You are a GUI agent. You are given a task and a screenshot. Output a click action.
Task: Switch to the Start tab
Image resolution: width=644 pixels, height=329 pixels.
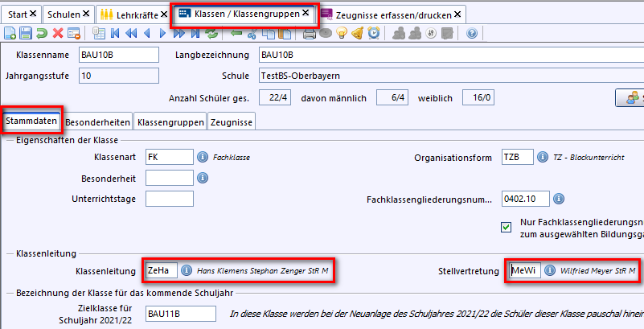coord(18,14)
